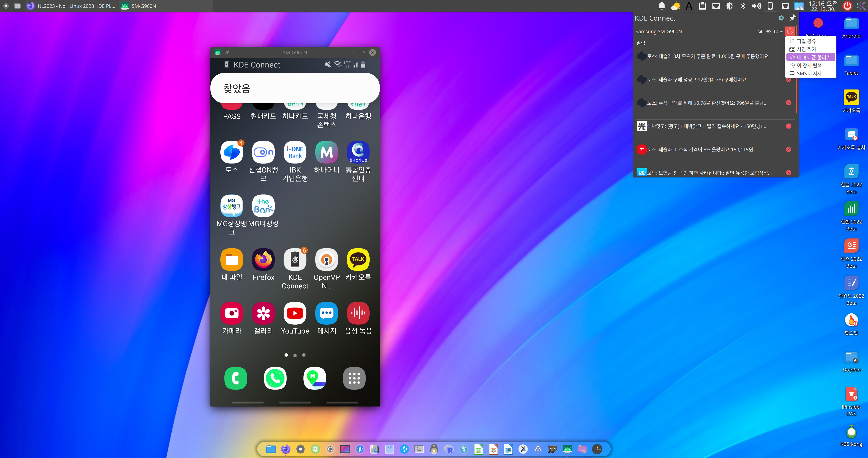The image size is (868, 458).
Task: Toggle keep-above pin on SM-G960N window
Action: click(x=227, y=52)
